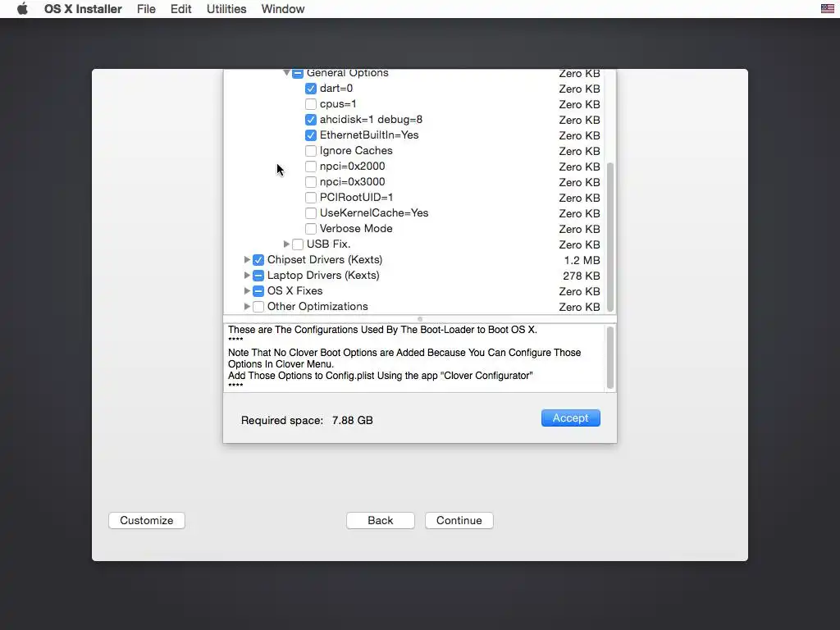Image resolution: width=840 pixels, height=630 pixels.
Task: Select the 1.2 MB size value
Action: [582, 260]
